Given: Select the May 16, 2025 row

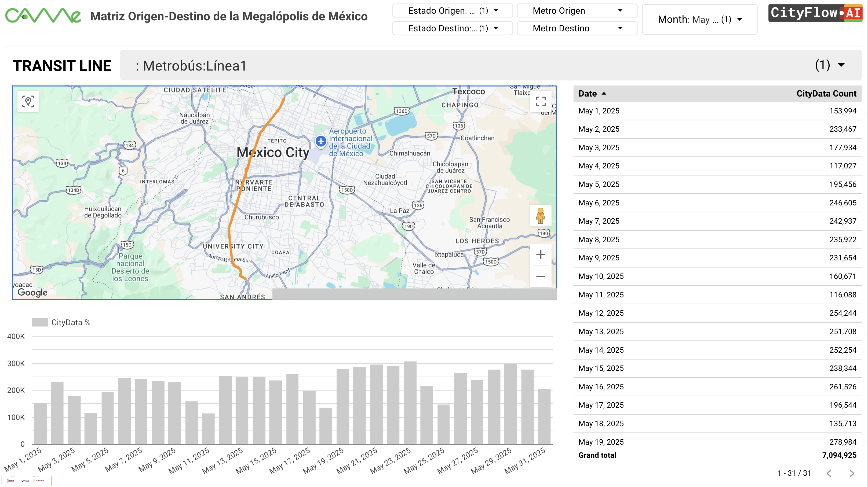Looking at the screenshot, I should coord(717,387).
